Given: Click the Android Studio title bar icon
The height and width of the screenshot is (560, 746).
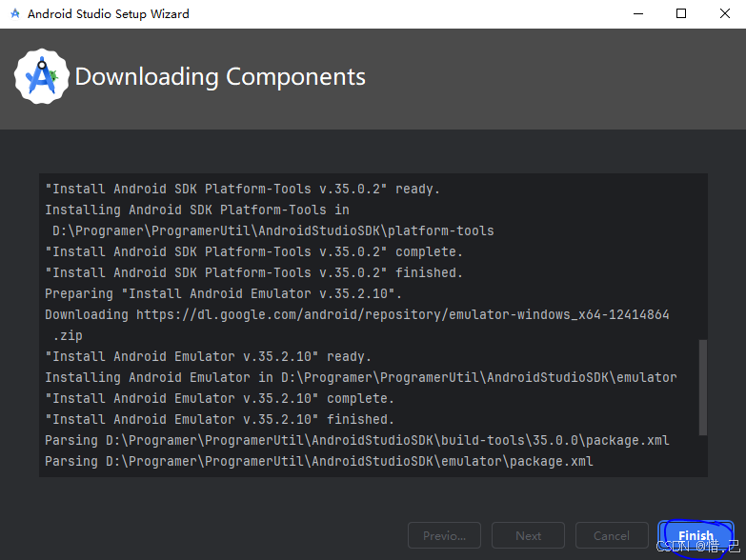Looking at the screenshot, I should point(15,13).
